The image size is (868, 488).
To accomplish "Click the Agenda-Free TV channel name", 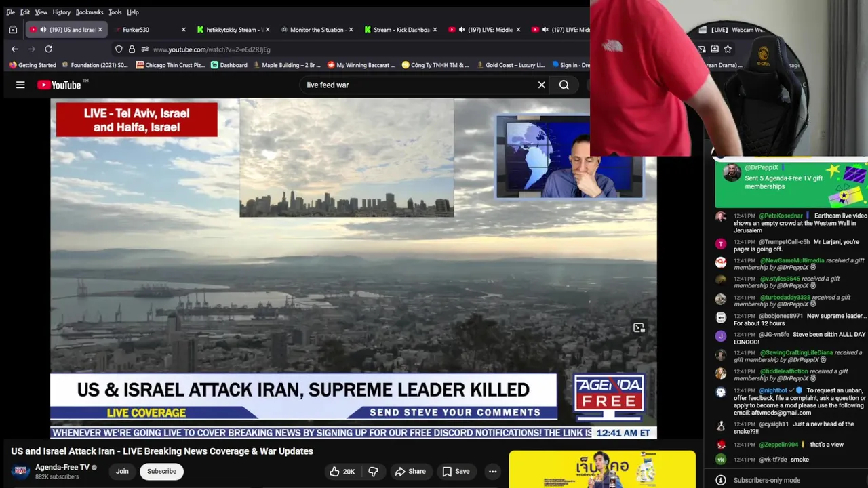I will pos(62,467).
